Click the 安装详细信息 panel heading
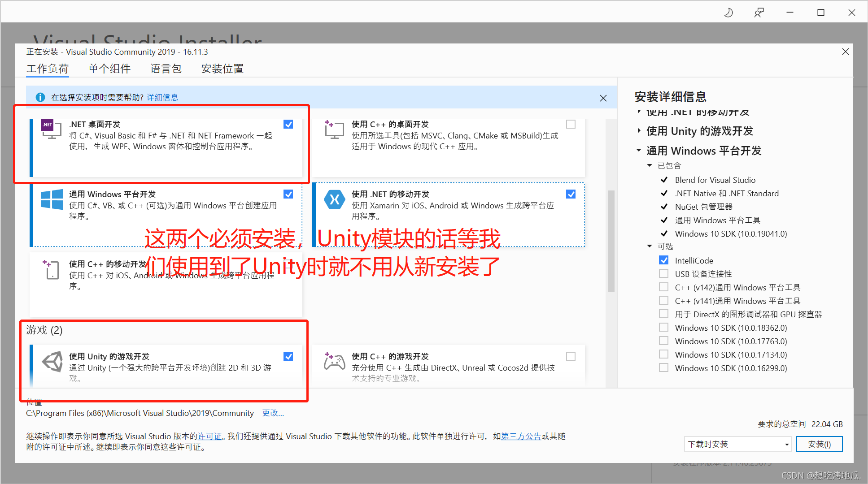The height and width of the screenshot is (484, 868). tap(671, 96)
